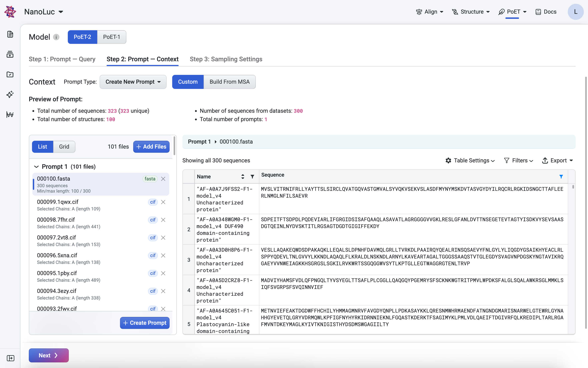This screenshot has width=588, height=368.
Task: Click the AF-A0A348WGM0 name cell
Action: [226, 229]
